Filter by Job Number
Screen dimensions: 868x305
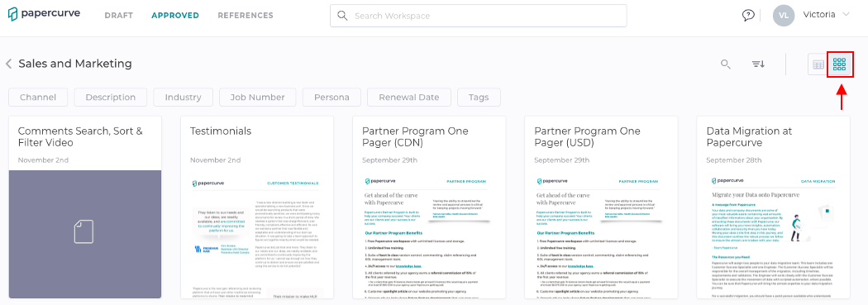[x=257, y=97]
